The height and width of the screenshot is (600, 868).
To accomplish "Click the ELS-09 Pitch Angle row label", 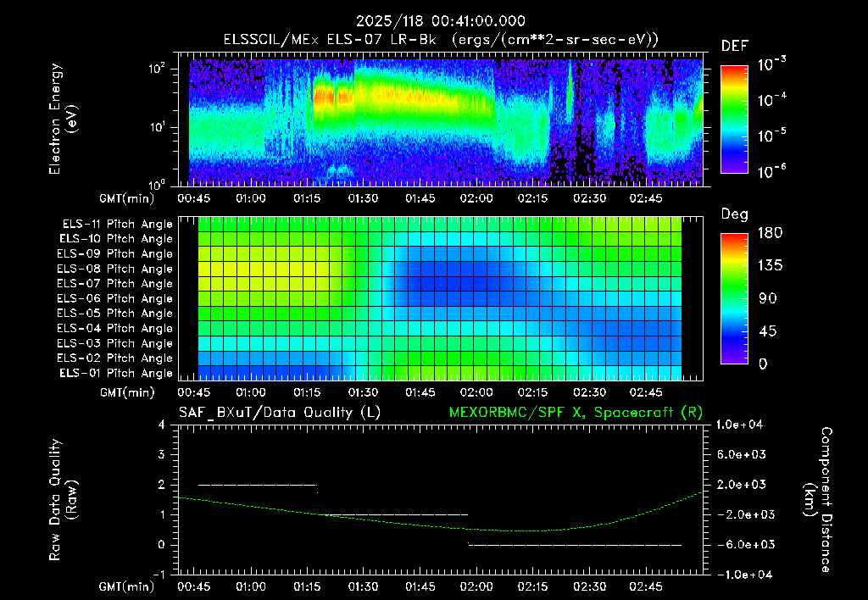I will (x=114, y=254).
